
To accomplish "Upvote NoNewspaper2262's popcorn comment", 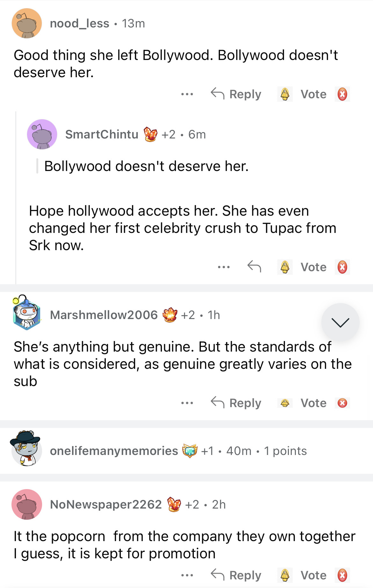I will [x=285, y=575].
